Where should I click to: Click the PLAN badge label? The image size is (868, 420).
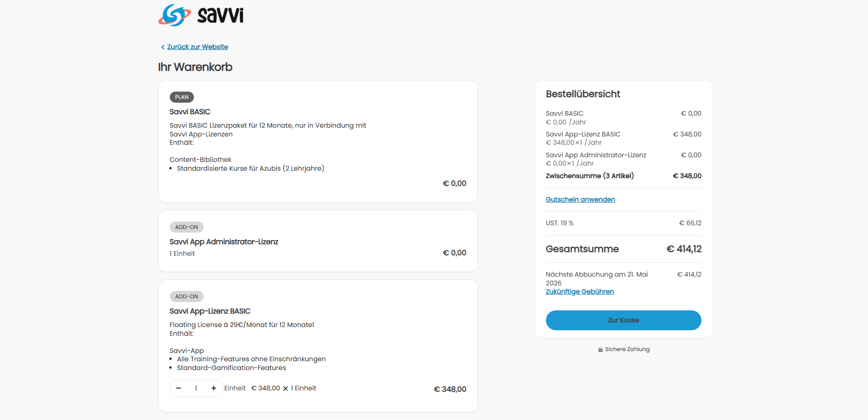point(182,97)
